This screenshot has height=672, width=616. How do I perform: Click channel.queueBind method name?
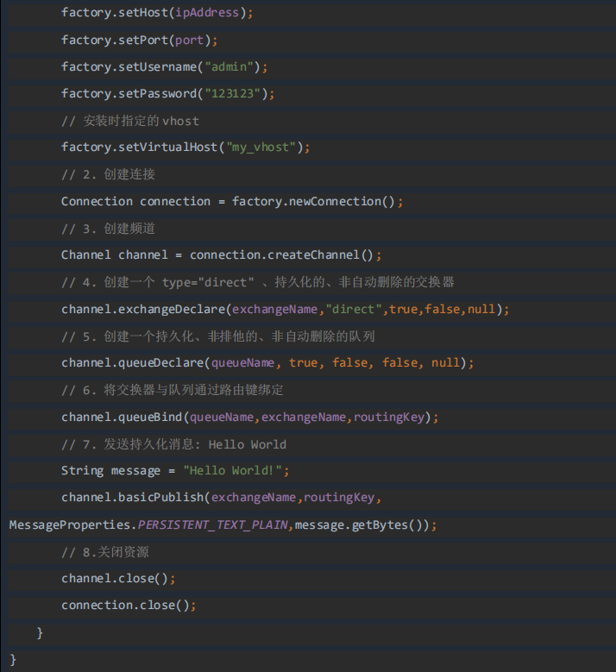122,418
